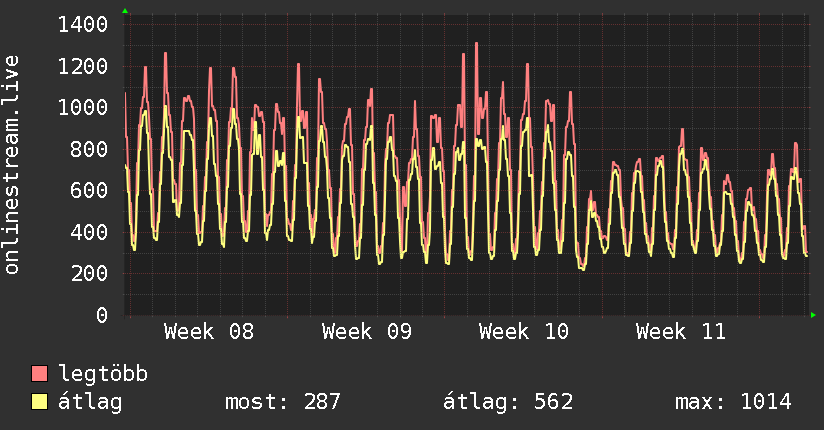Click the 0 y-axis label
Image resolution: width=824 pixels, height=430 pixels.
coord(102,315)
